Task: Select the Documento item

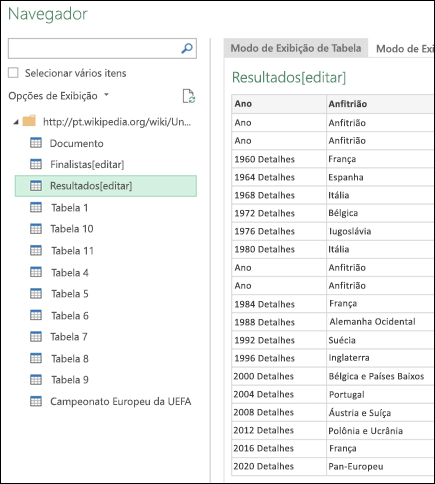Action: [77, 143]
